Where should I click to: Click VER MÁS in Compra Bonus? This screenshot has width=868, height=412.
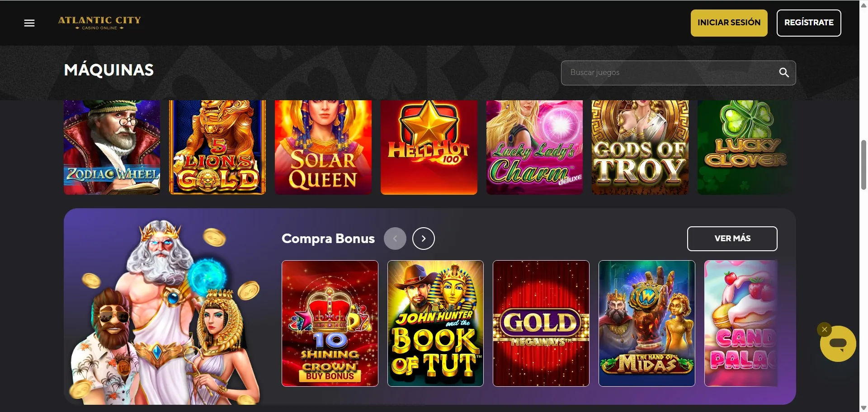click(732, 239)
